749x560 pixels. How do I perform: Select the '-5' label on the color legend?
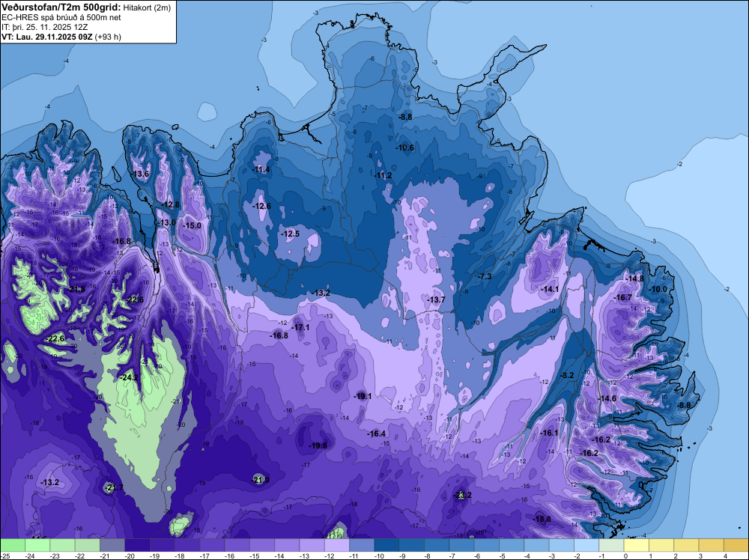click(x=502, y=556)
